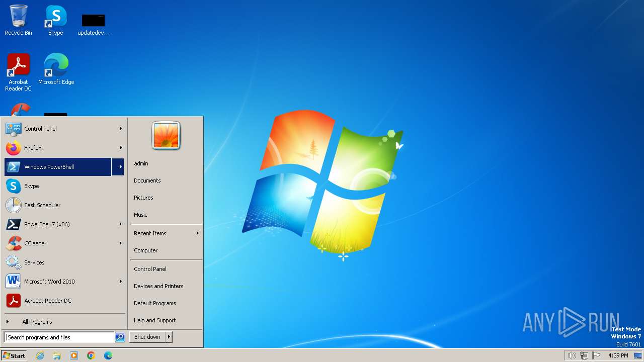
Task: Expand the CCleaner jump list arrow
Action: tap(121, 243)
